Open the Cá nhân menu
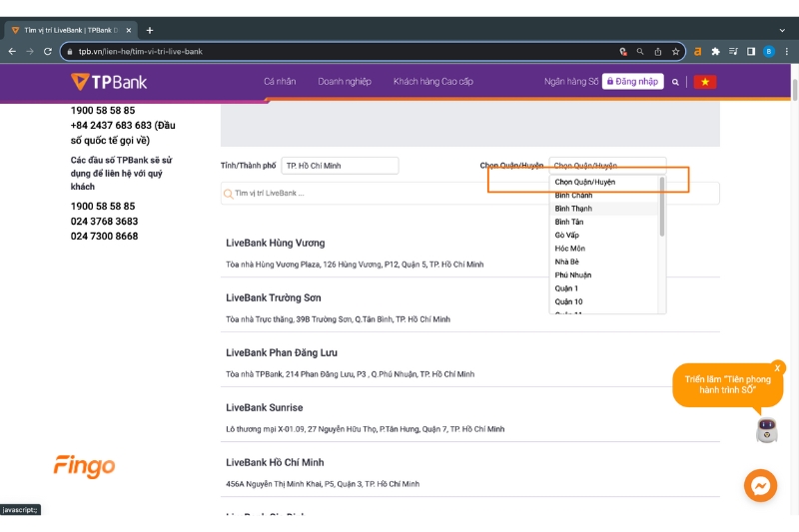Screen dimensions: 799x532 coord(280,82)
